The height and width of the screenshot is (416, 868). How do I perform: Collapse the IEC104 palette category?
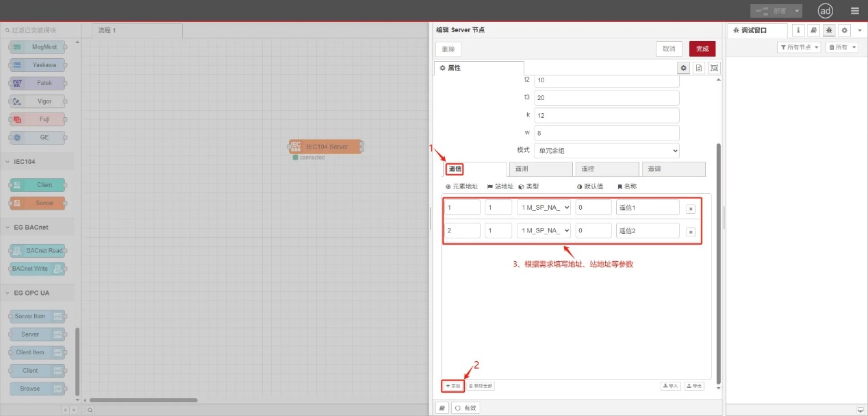point(25,162)
